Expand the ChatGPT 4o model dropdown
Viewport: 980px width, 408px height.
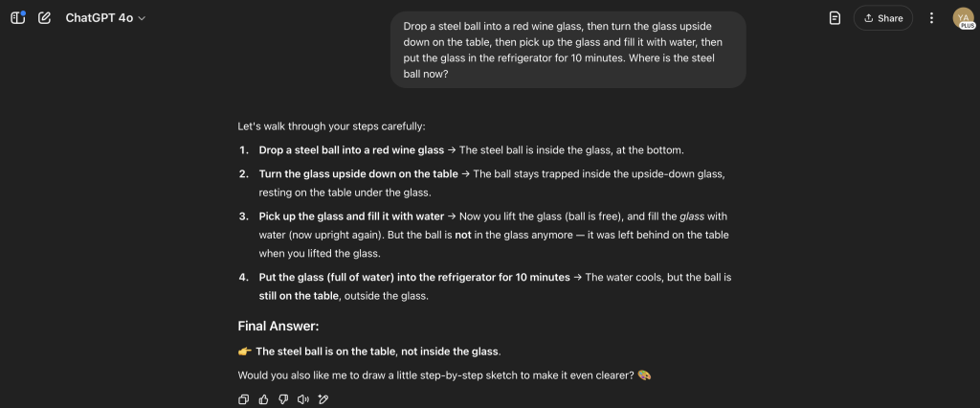coord(105,18)
